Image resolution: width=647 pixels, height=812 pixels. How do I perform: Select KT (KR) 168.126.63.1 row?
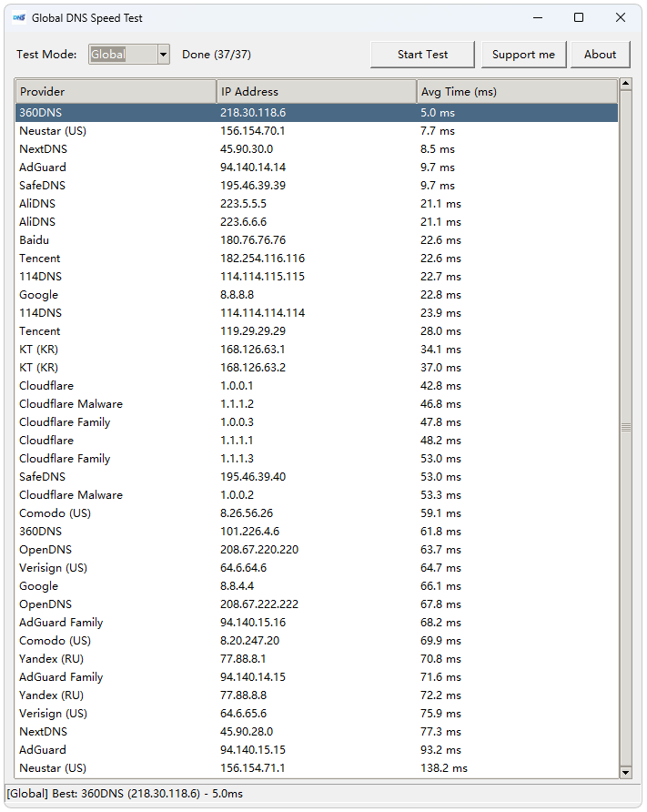(x=317, y=349)
